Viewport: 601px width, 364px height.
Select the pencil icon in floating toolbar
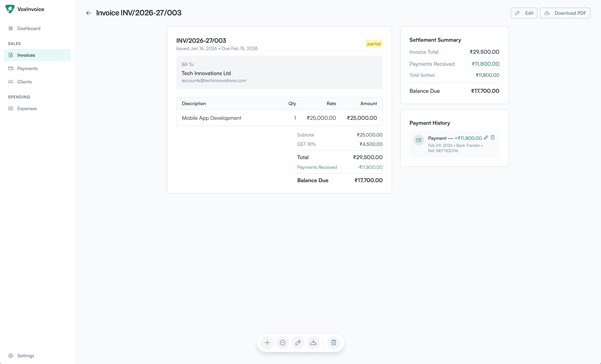(x=298, y=342)
